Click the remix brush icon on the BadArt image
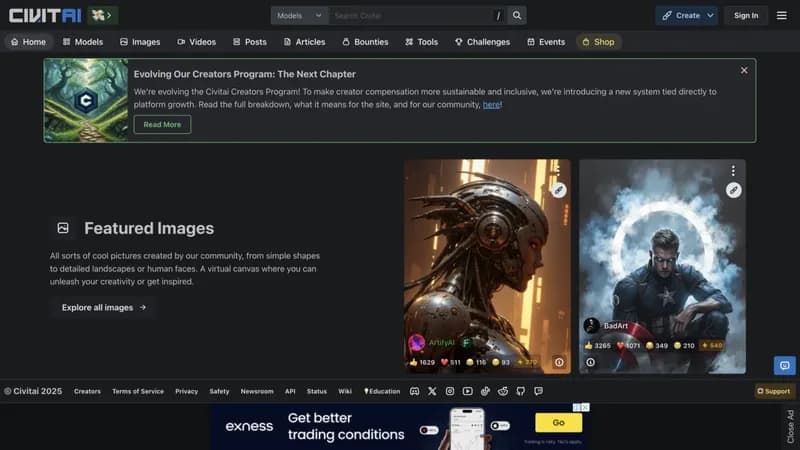The width and height of the screenshot is (800, 450). (734, 190)
